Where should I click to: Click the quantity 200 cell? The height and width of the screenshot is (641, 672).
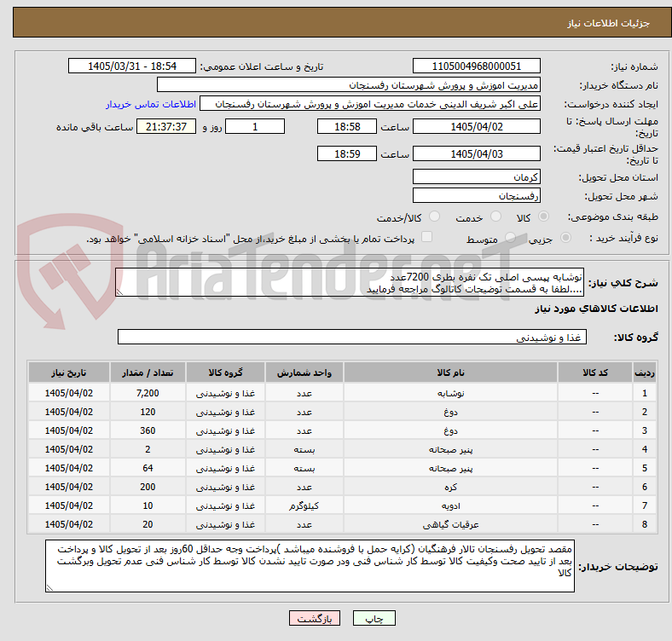148,487
